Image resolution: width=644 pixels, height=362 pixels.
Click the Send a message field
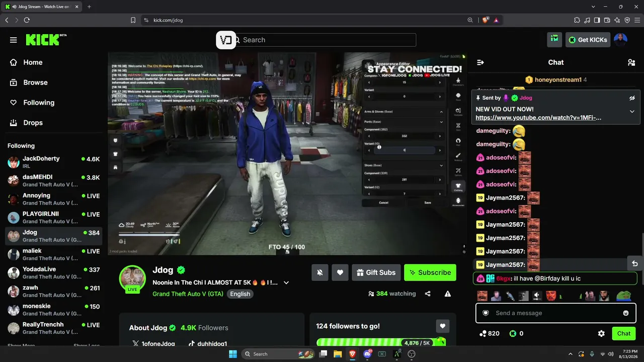[x=555, y=313]
